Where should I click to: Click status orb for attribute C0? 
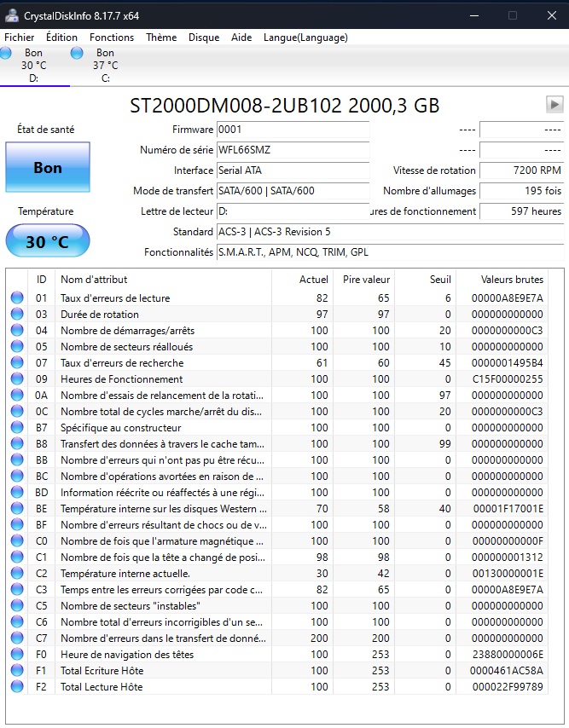(x=17, y=541)
